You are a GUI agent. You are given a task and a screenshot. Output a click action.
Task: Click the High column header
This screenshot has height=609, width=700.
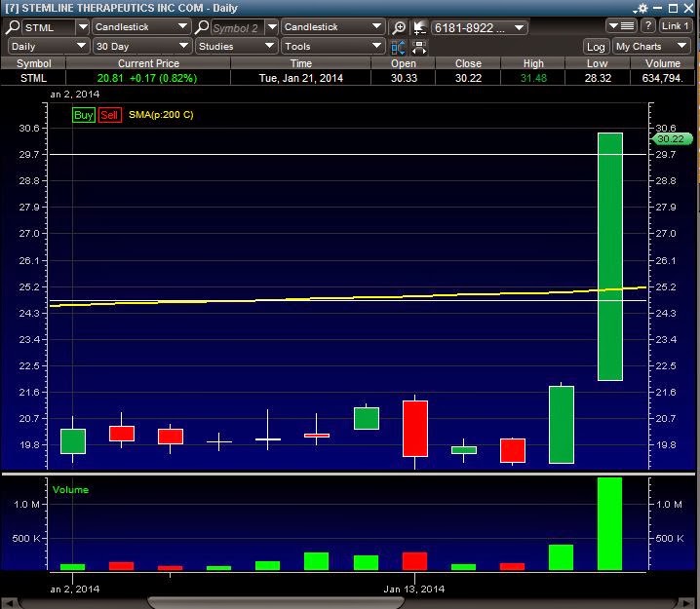(x=533, y=63)
